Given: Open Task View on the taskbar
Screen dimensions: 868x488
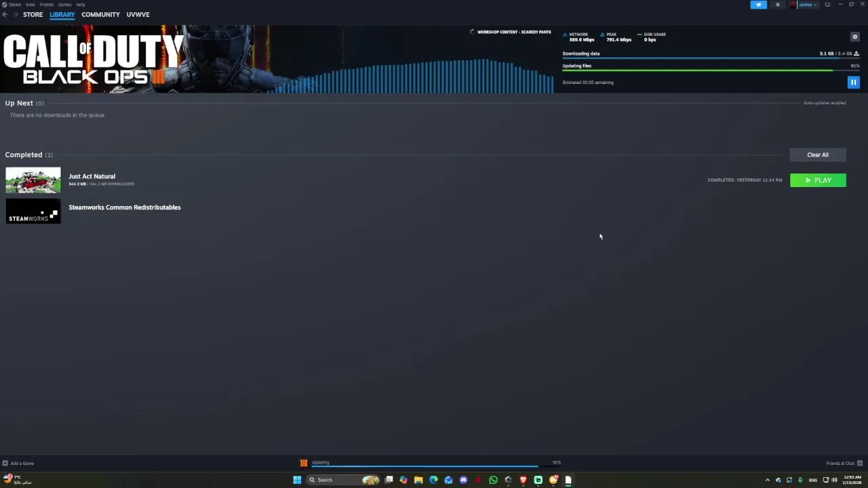Looking at the screenshot, I should [389, 480].
